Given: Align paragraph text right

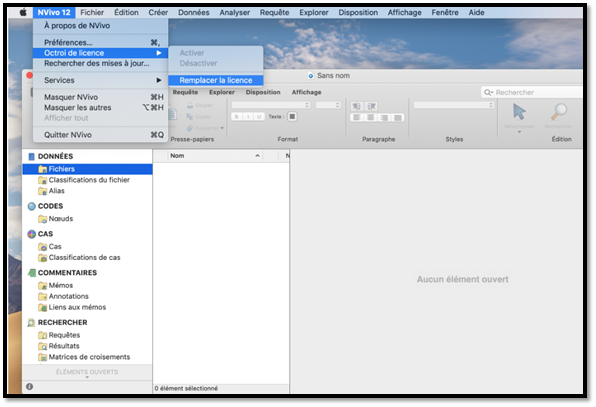Looking at the screenshot, I should [x=384, y=117].
